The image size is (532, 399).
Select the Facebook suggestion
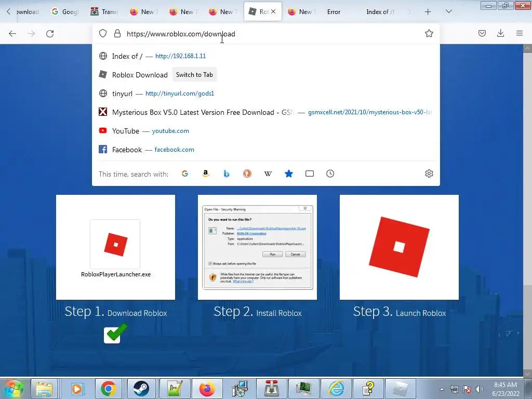click(266, 149)
